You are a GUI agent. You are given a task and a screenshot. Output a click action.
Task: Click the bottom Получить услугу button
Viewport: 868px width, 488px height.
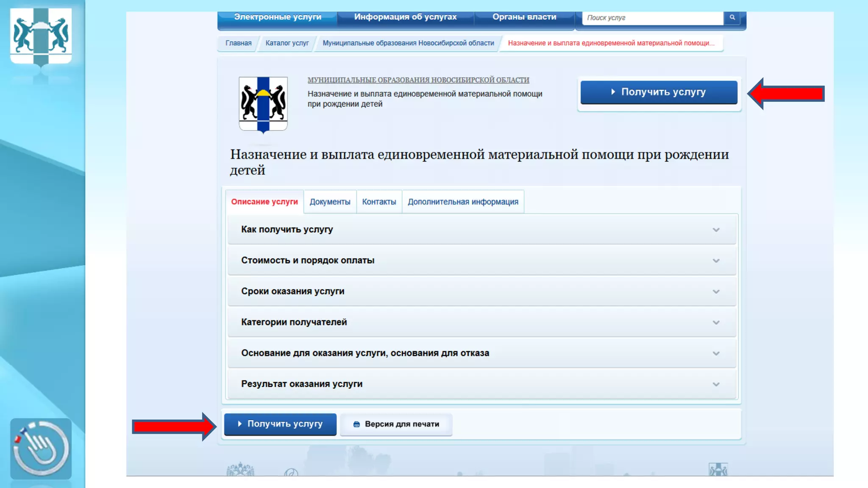280,424
